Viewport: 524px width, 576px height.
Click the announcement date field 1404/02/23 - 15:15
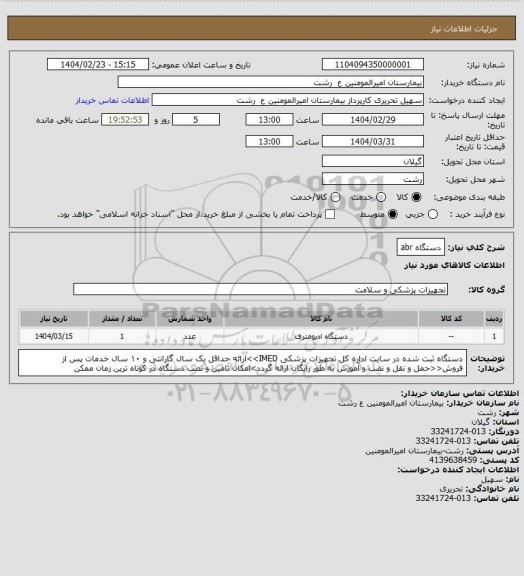click(x=98, y=64)
